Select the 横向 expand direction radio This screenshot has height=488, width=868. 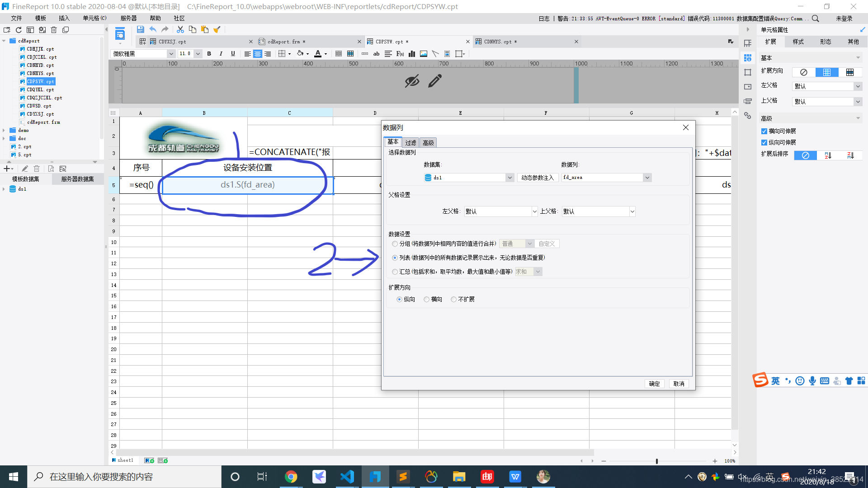click(426, 300)
